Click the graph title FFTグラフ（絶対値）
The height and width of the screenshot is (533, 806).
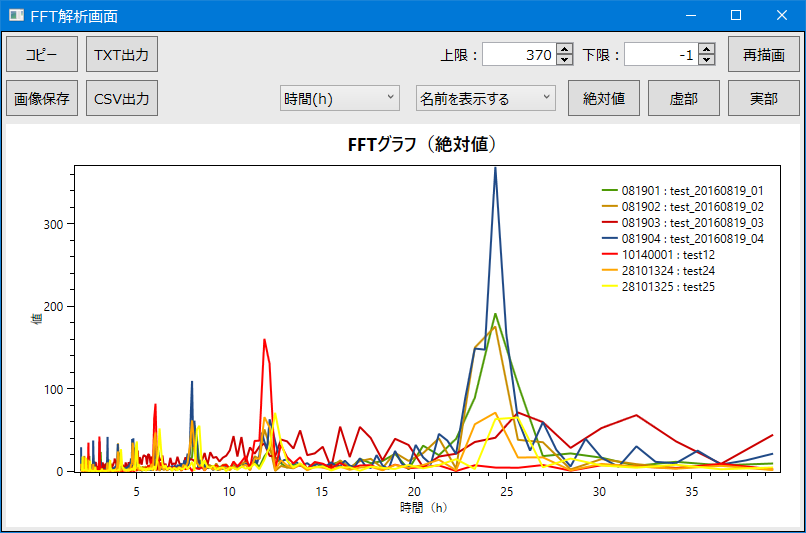point(423,144)
